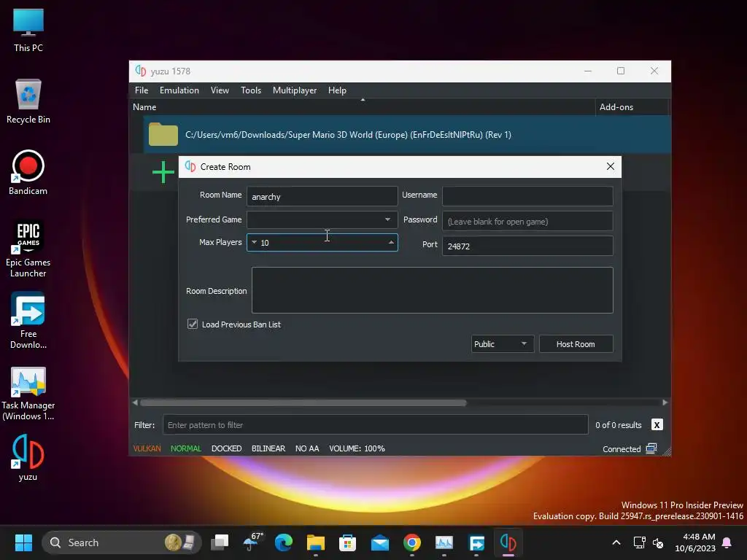
Task: Toggle the DOCKED mode status
Action: [x=226, y=448]
